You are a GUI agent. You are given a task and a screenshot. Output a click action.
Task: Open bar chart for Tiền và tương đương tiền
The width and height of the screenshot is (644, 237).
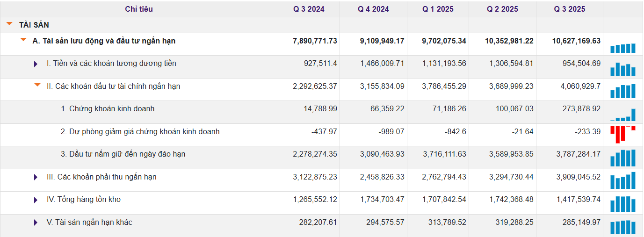pyautogui.click(x=622, y=69)
